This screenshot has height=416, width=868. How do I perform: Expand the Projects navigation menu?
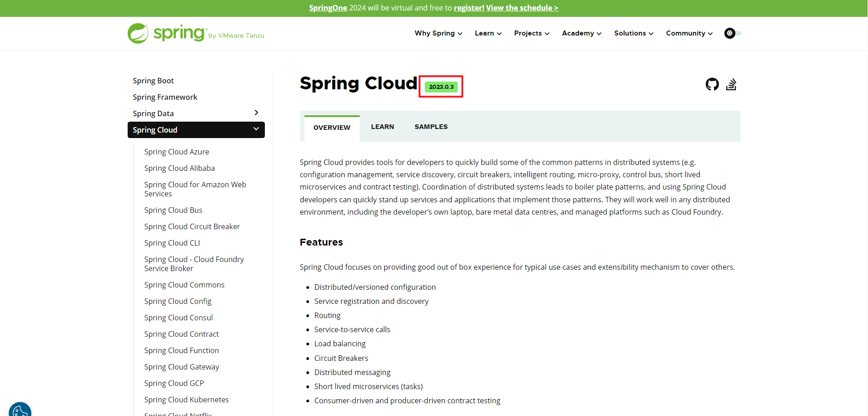pyautogui.click(x=532, y=33)
